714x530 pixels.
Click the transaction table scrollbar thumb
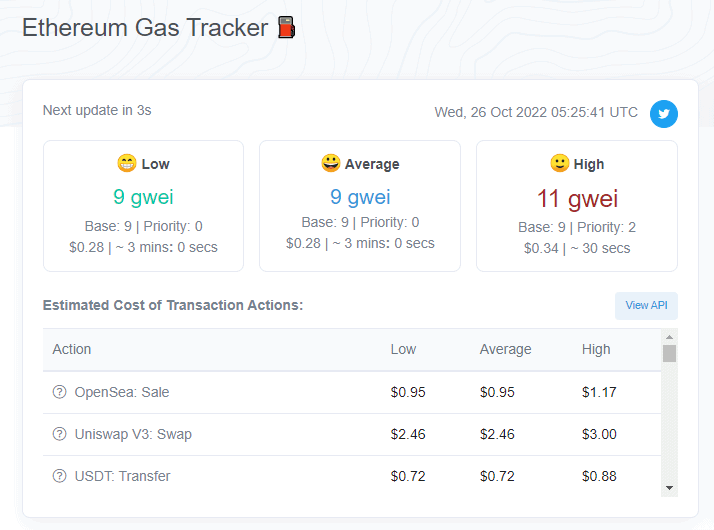(669, 353)
